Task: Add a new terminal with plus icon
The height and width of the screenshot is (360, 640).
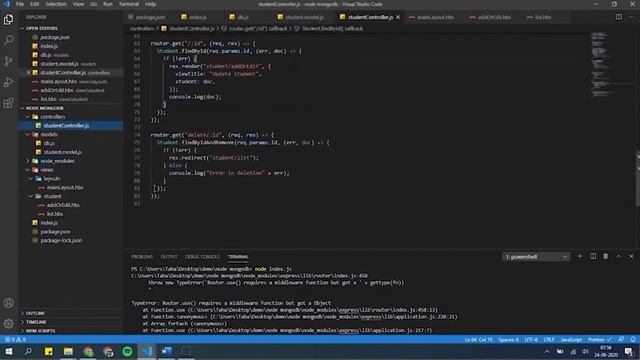Action: tap(580, 256)
